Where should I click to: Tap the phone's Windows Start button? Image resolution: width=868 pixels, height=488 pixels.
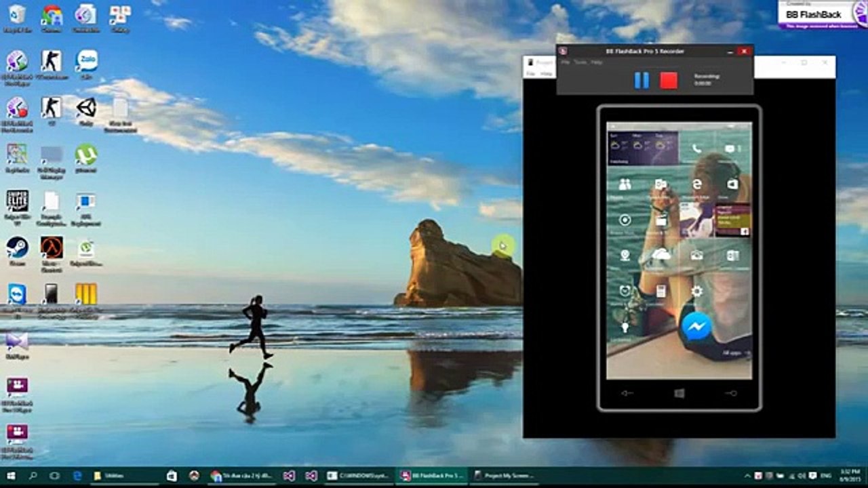pos(679,393)
